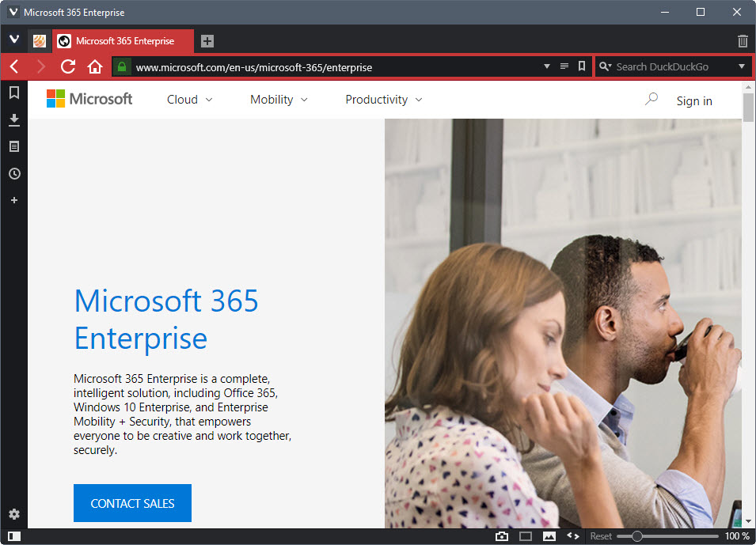Close the browser window

click(737, 12)
